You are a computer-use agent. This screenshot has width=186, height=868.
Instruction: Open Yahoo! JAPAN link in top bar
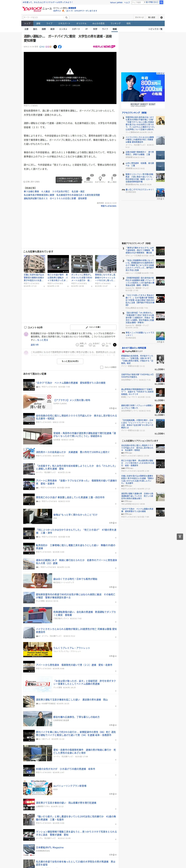116,2
